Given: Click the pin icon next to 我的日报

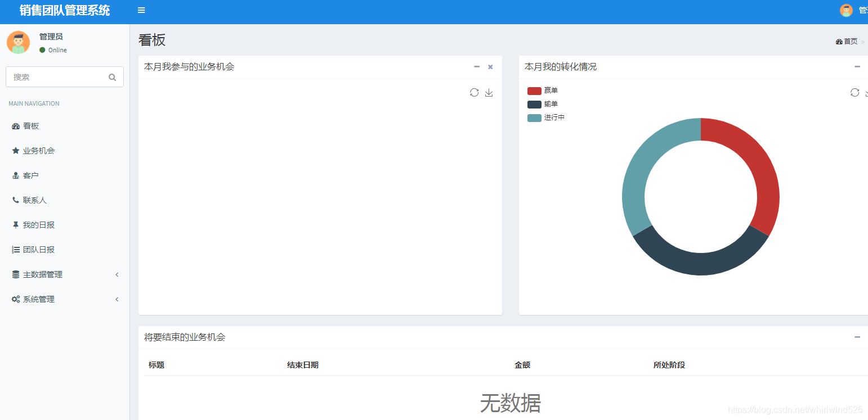Looking at the screenshot, I should [16, 225].
